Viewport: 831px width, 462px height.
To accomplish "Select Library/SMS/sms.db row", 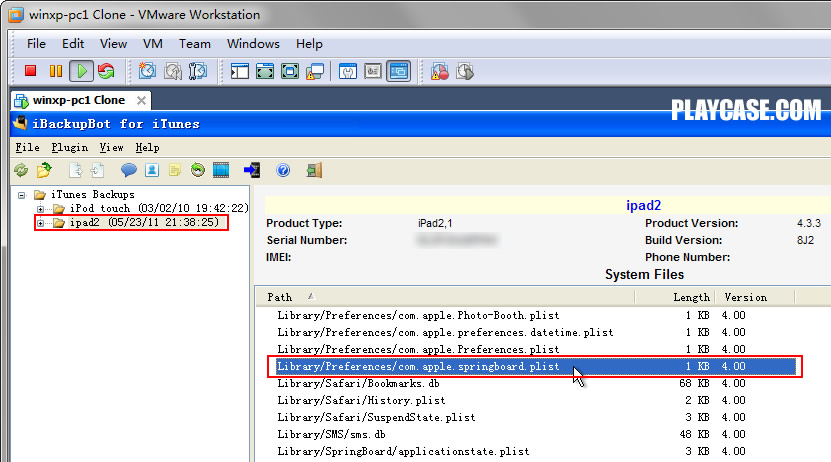I will click(x=536, y=434).
